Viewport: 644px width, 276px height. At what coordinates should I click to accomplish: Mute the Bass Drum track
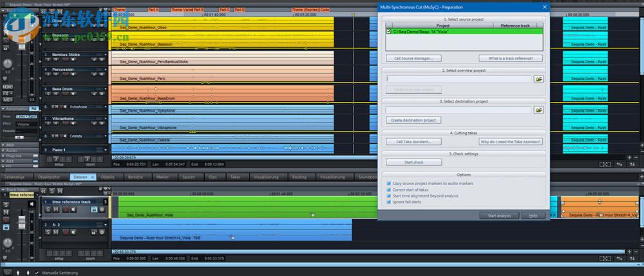point(56,94)
